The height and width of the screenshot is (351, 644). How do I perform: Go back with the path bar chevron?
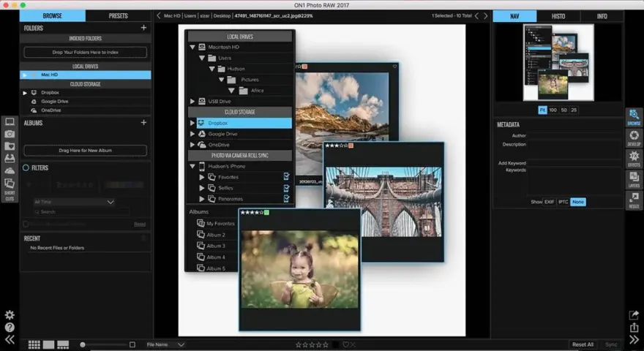click(159, 16)
